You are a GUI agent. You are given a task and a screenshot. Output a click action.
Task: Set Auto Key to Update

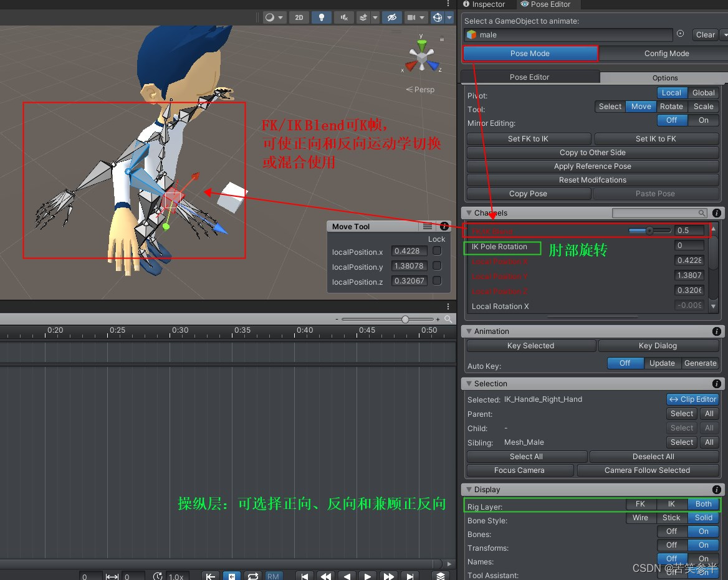coord(663,363)
